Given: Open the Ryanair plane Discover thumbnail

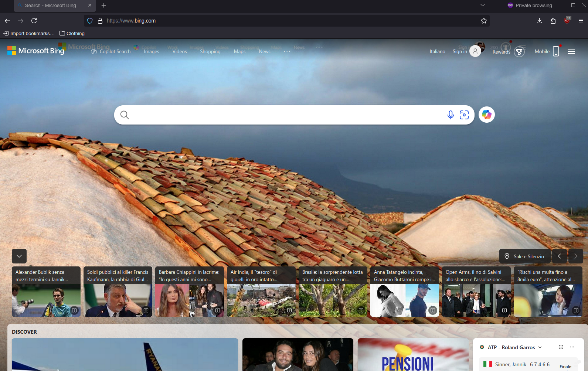Looking at the screenshot, I should (x=125, y=355).
